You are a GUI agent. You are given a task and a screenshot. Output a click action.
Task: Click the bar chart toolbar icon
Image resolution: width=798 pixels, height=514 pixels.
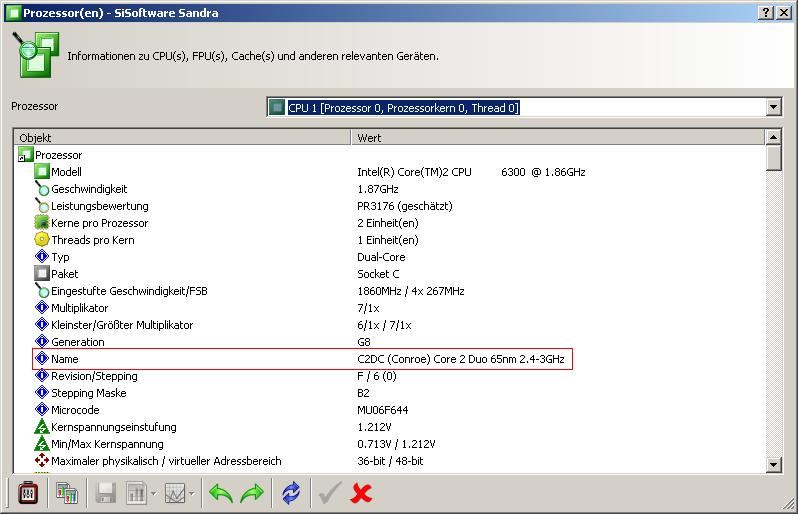point(136,493)
